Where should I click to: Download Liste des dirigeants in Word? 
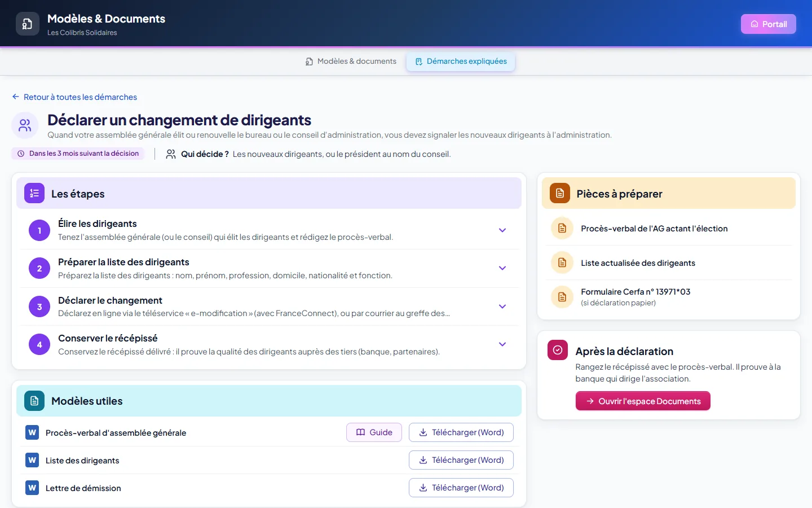461,460
